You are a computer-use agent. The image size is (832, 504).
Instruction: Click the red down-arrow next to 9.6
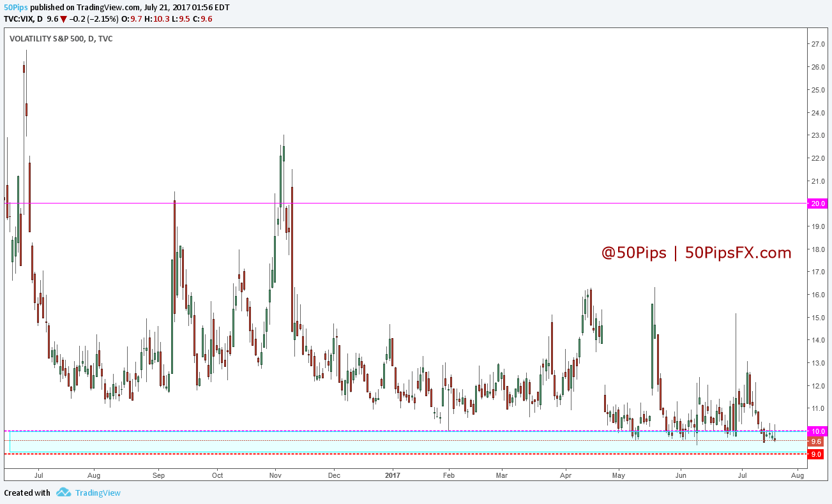63,19
